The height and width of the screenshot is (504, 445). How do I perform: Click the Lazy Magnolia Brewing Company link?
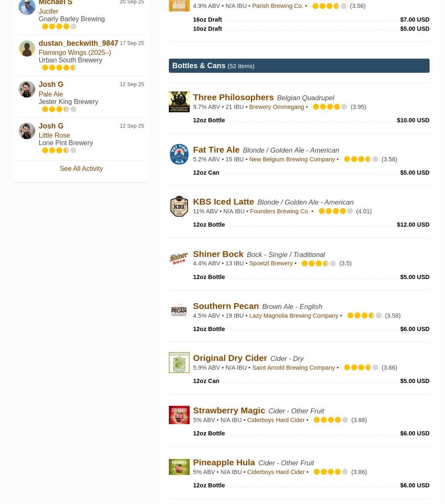pyautogui.click(x=294, y=316)
